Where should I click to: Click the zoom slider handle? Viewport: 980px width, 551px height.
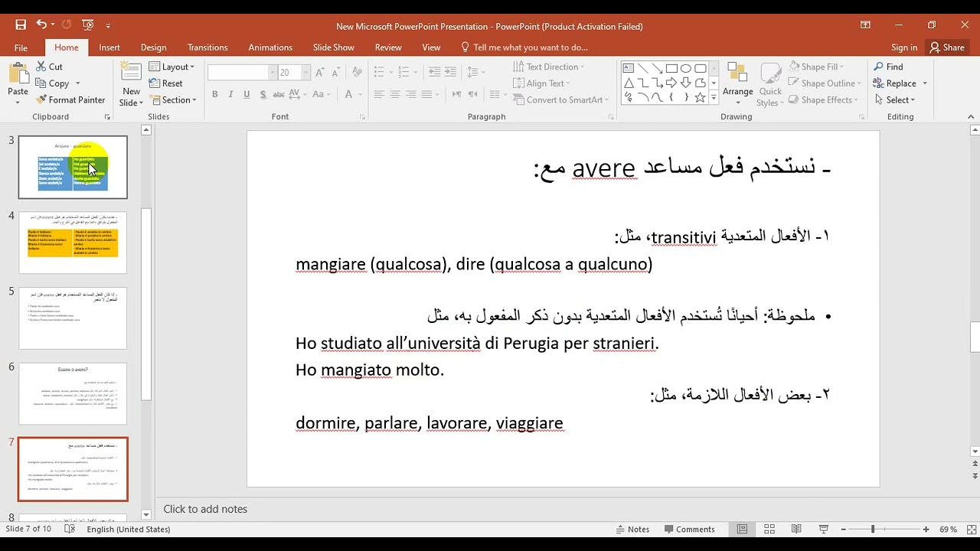pos(872,529)
